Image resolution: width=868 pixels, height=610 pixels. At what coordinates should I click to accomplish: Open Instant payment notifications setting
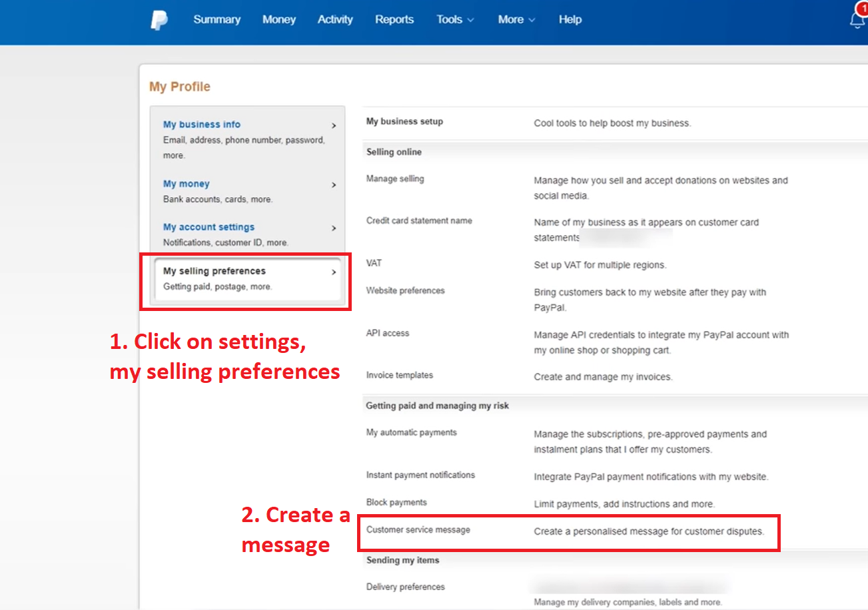pos(420,475)
